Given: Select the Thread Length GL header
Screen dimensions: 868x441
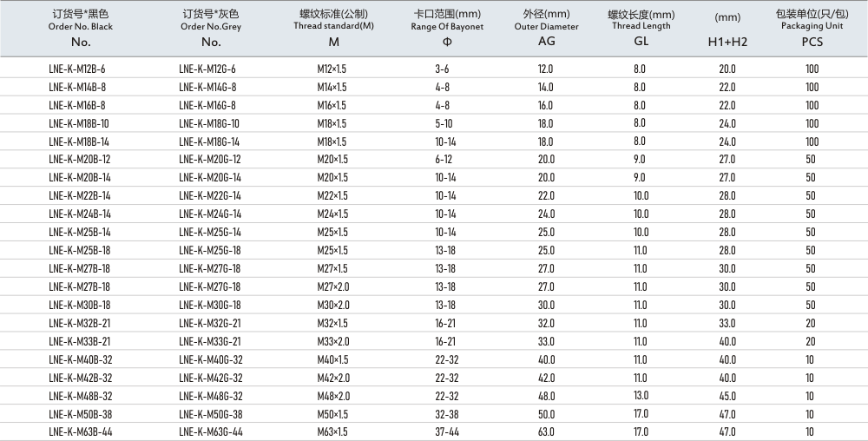Looking at the screenshot, I should [641, 27].
